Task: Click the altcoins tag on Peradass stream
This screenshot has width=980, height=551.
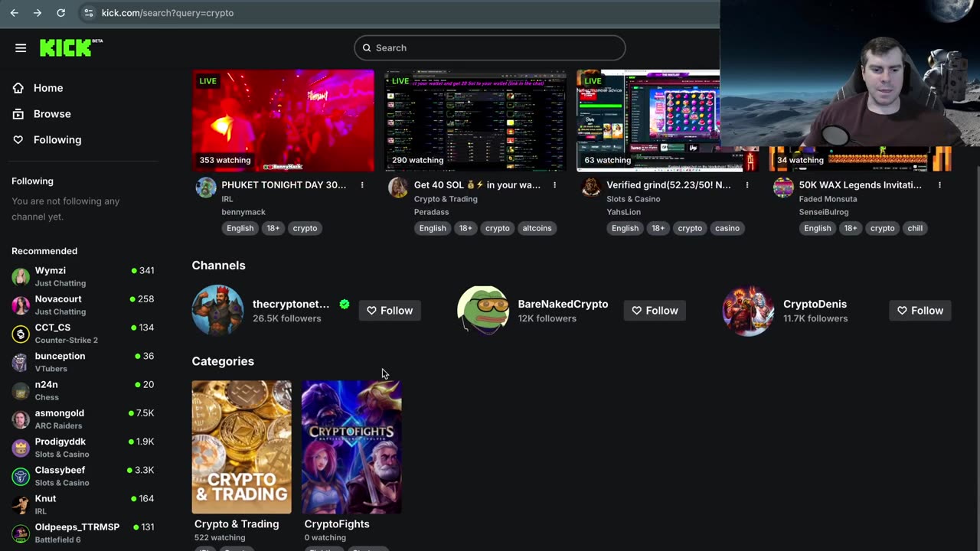Action: [537, 228]
